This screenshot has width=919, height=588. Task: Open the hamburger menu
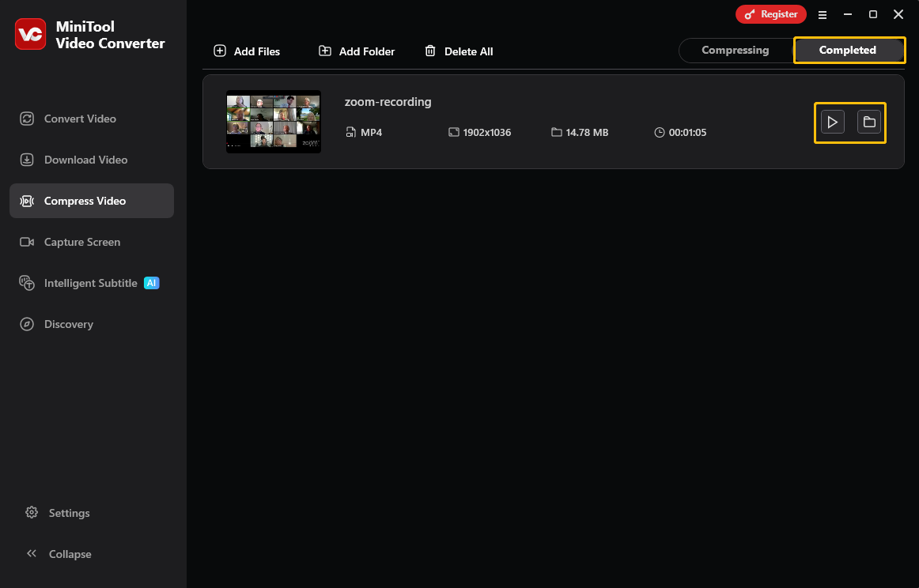(823, 14)
